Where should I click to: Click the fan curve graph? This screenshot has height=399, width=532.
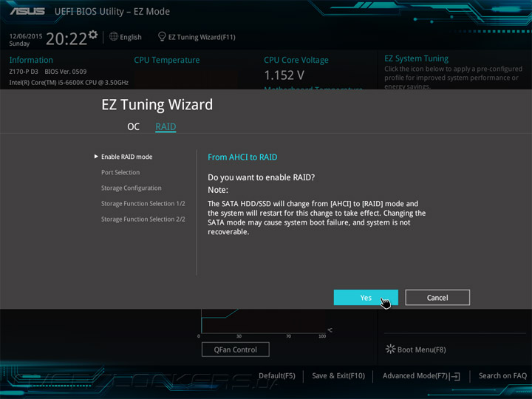[x=264, y=321]
